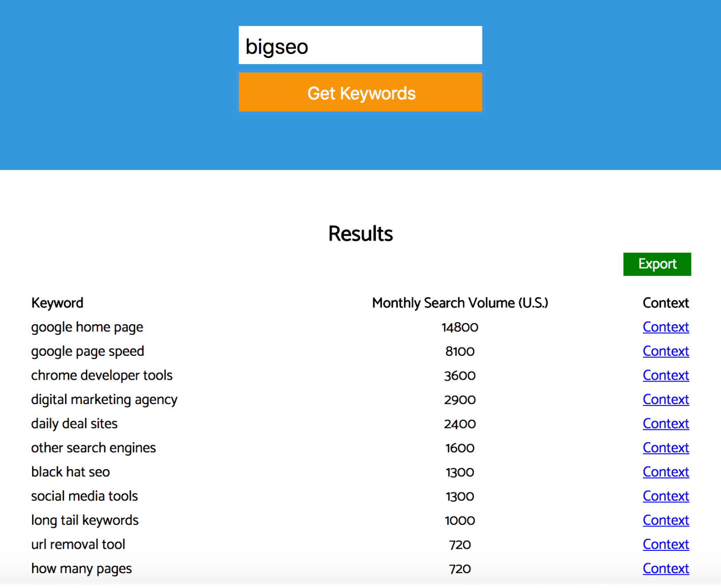The image size is (721, 588).
Task: Open Context link for chrome developer tools
Action: (x=666, y=376)
